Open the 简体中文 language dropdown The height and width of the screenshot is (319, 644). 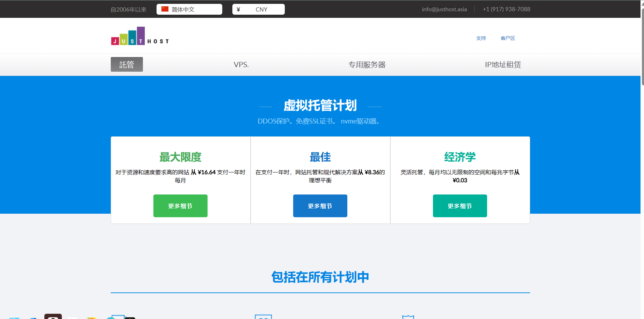(189, 9)
